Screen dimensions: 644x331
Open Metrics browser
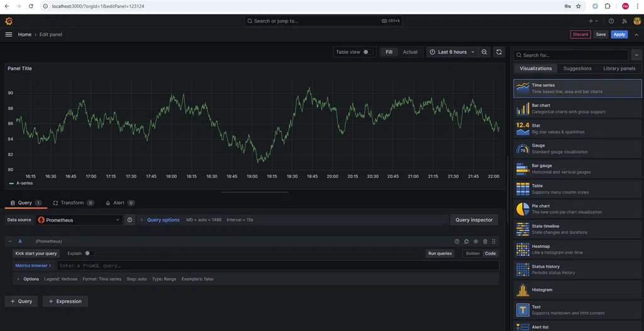[x=33, y=266]
